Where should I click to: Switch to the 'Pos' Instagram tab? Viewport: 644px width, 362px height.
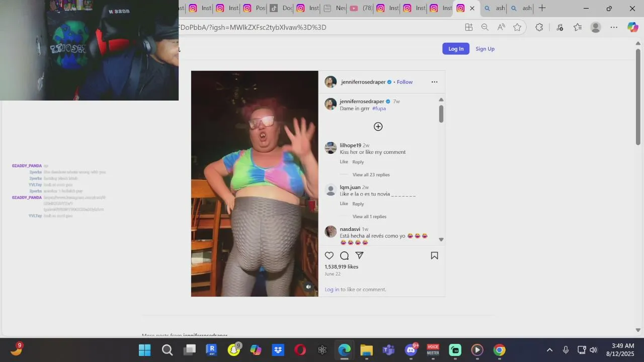coord(254,8)
